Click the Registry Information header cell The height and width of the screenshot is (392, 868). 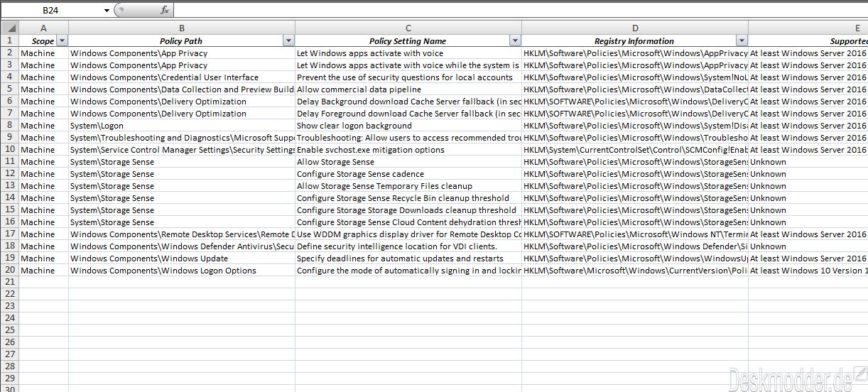(x=635, y=41)
